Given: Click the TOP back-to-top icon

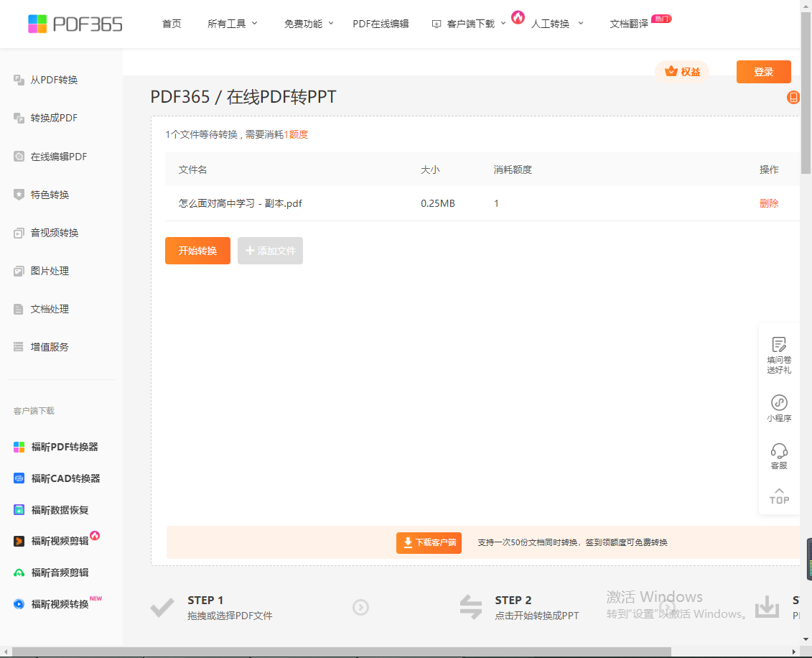Looking at the screenshot, I should pos(779,496).
